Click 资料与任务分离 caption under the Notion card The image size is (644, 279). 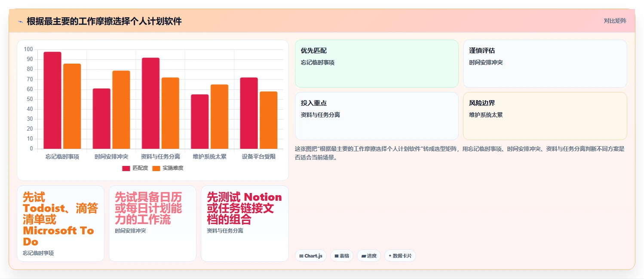[x=225, y=231]
